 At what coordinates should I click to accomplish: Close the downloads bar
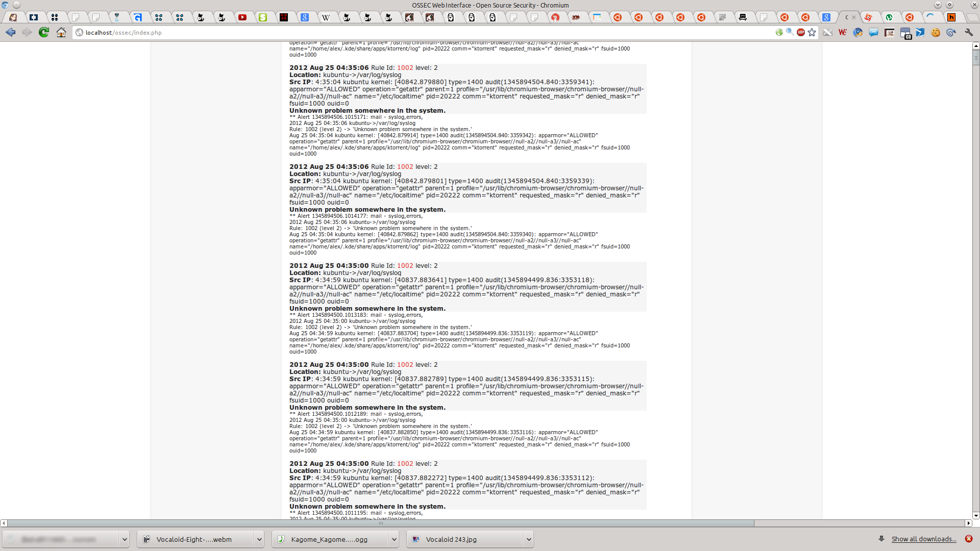968,539
